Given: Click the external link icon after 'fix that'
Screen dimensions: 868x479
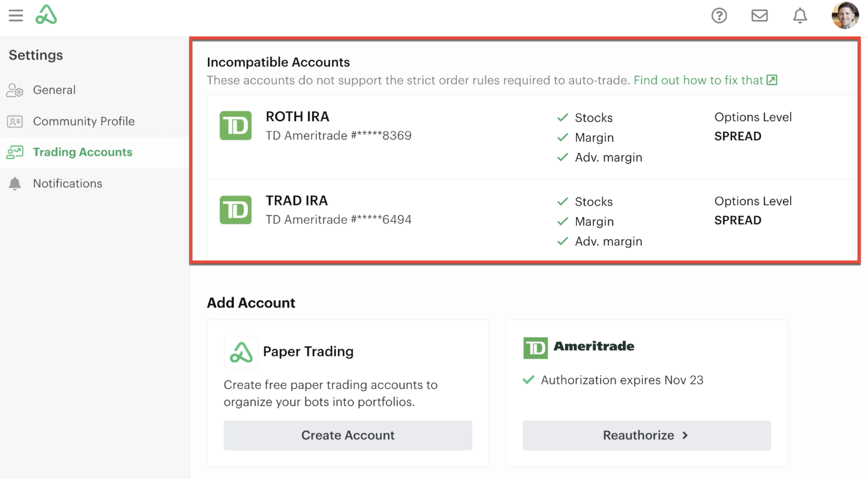Looking at the screenshot, I should (772, 80).
